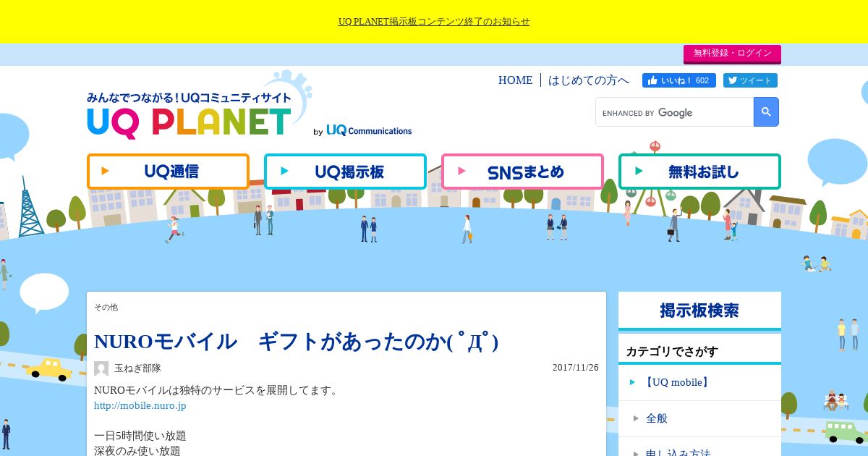868x456 pixels.
Task: Click the 無料登録・ログイン button
Action: pyautogui.click(x=732, y=54)
